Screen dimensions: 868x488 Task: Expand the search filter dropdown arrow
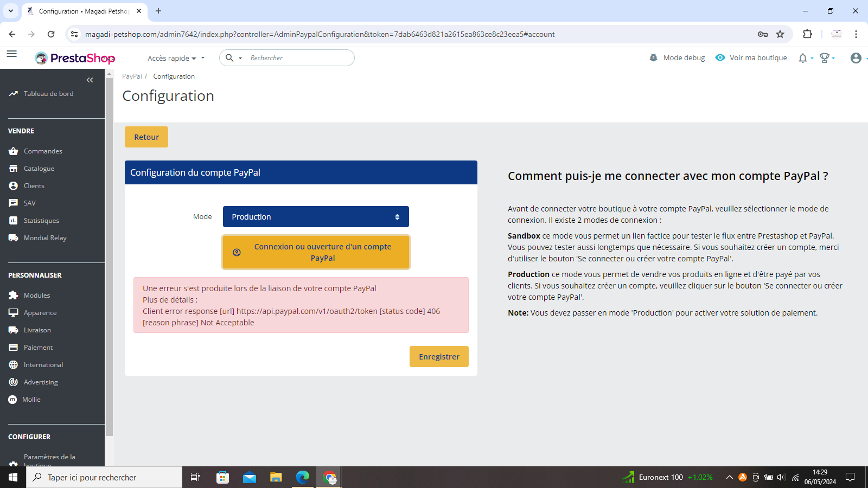pyautogui.click(x=240, y=58)
